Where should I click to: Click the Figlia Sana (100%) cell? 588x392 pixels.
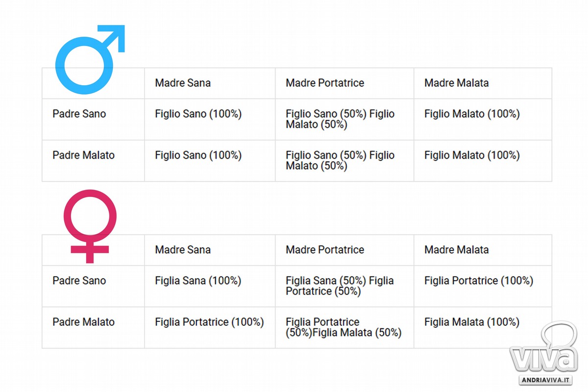point(198,281)
